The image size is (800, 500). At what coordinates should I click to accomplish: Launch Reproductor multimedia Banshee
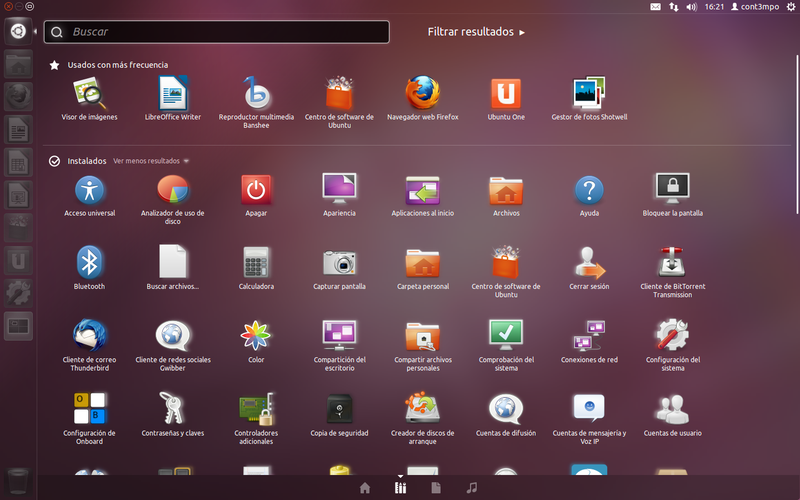point(256,94)
